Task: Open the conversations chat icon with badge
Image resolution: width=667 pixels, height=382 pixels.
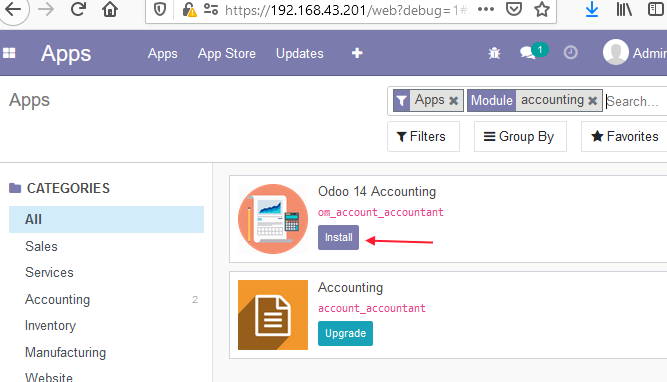Action: [533, 52]
